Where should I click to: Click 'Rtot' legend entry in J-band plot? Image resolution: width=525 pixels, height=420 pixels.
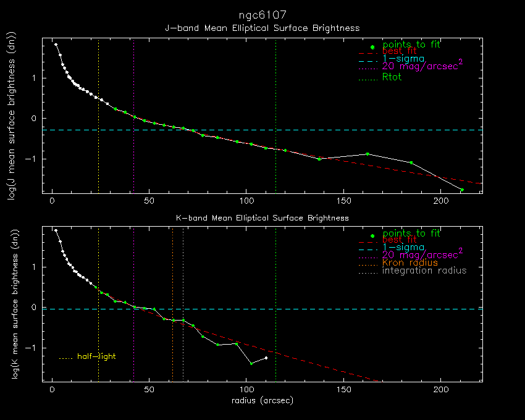point(392,77)
